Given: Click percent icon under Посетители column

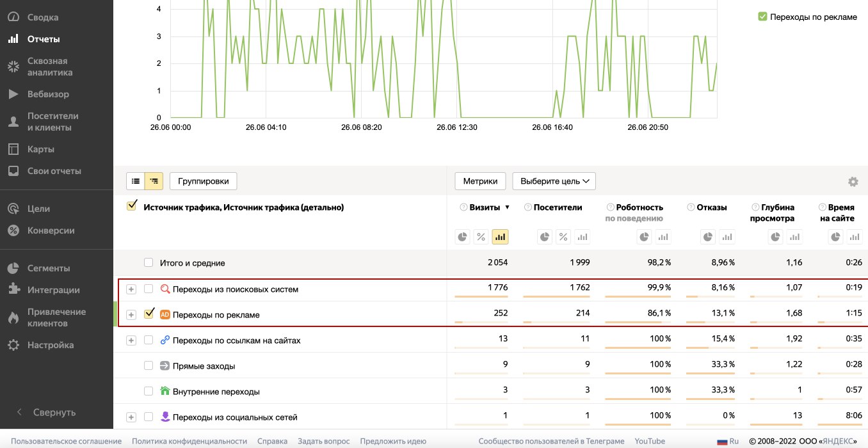Looking at the screenshot, I should tap(563, 237).
